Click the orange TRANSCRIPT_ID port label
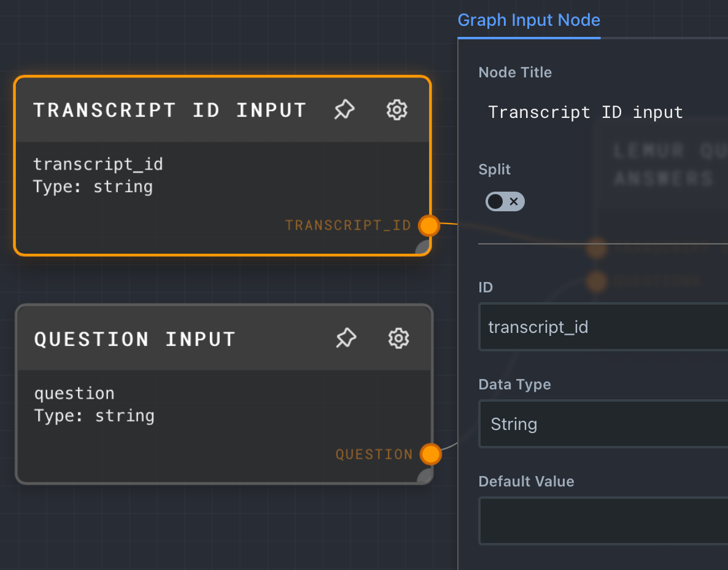The height and width of the screenshot is (570, 728). [348, 225]
